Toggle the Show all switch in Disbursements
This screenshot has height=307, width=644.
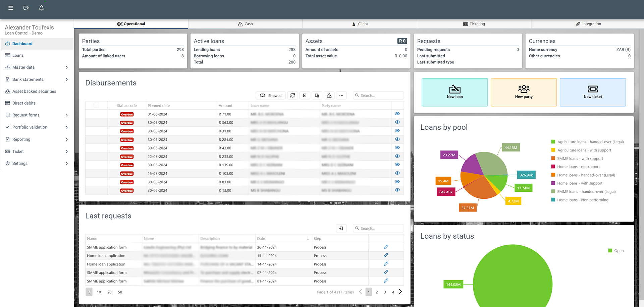pyautogui.click(x=271, y=96)
